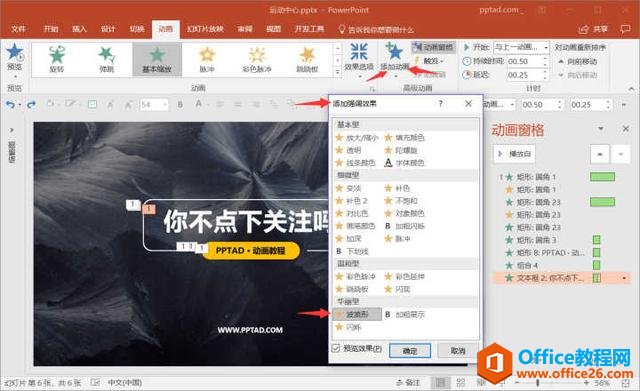This screenshot has height=391, width=640.
Task: Click the move-up arrow in animation pane
Action: click(600, 154)
